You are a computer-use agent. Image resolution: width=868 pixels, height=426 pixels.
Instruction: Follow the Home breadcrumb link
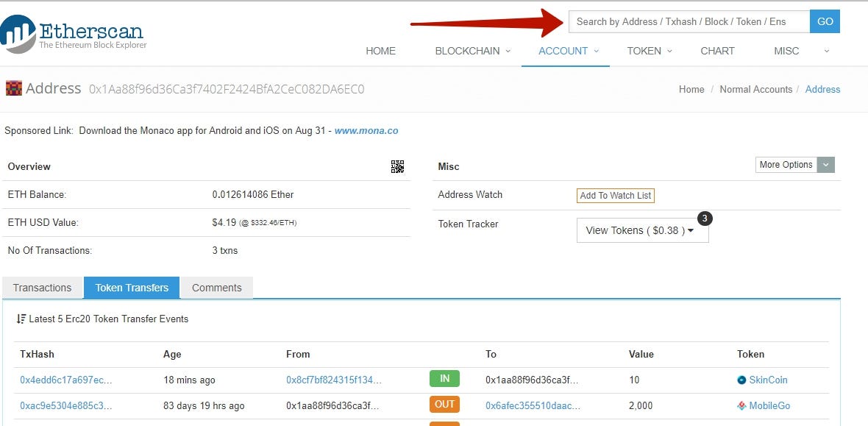click(691, 89)
